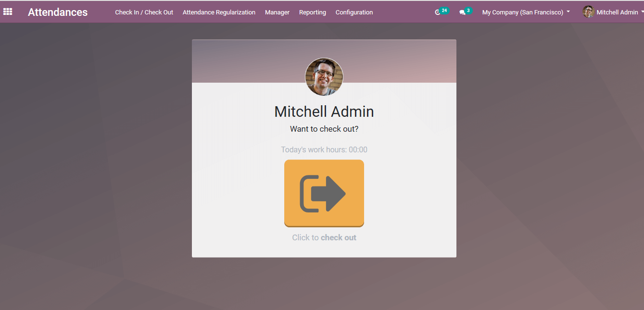The height and width of the screenshot is (310, 644).
Task: Click the Attendances app title
Action: [x=58, y=12]
